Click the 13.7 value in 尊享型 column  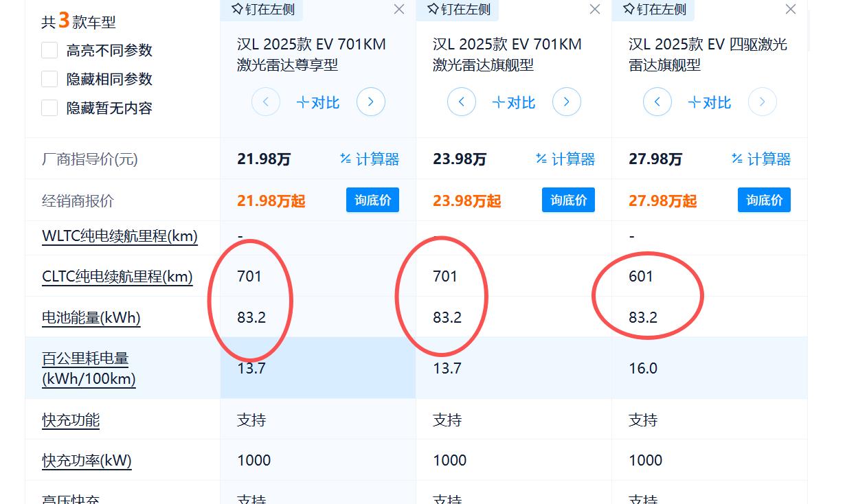[251, 368]
